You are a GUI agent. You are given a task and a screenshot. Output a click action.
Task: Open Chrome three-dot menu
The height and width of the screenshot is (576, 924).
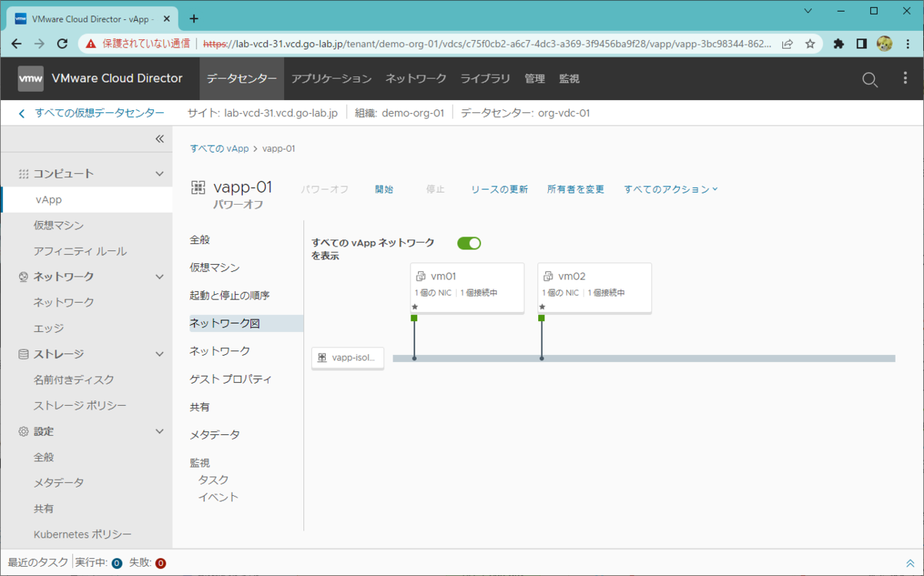point(908,44)
